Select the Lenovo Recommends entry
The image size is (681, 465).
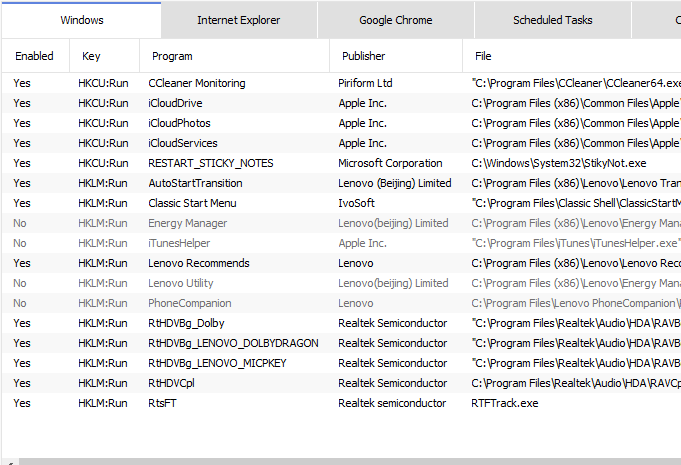(x=198, y=263)
